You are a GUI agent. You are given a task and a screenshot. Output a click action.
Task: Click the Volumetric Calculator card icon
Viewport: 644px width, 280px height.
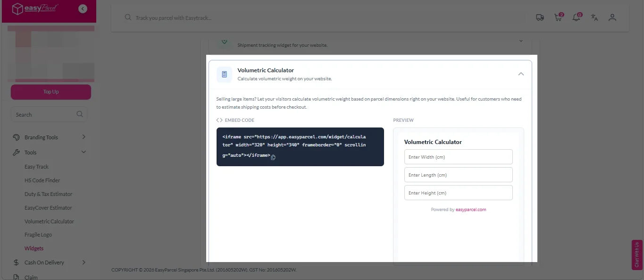pos(225,75)
